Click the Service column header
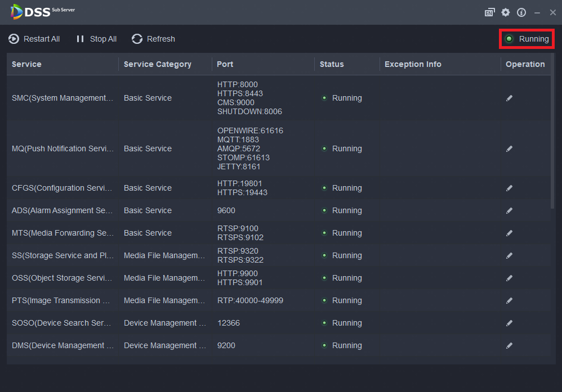 pyautogui.click(x=26, y=64)
